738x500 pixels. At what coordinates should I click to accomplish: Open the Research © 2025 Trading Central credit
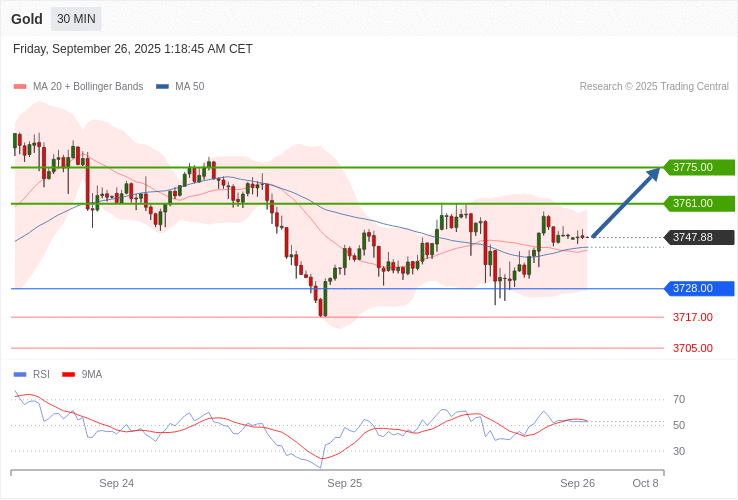(x=654, y=87)
